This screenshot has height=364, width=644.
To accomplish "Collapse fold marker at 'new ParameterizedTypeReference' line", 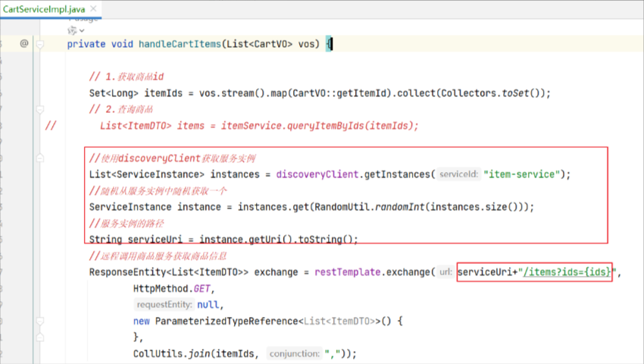I will [40, 321].
